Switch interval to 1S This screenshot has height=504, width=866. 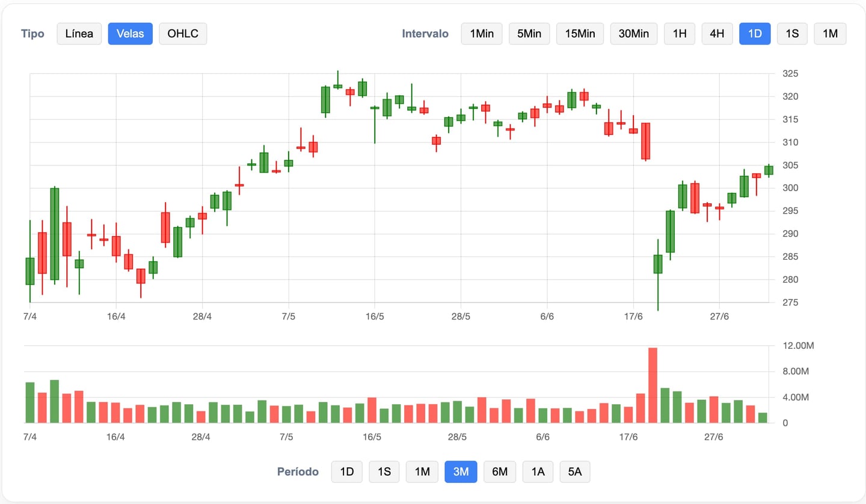[x=792, y=34]
